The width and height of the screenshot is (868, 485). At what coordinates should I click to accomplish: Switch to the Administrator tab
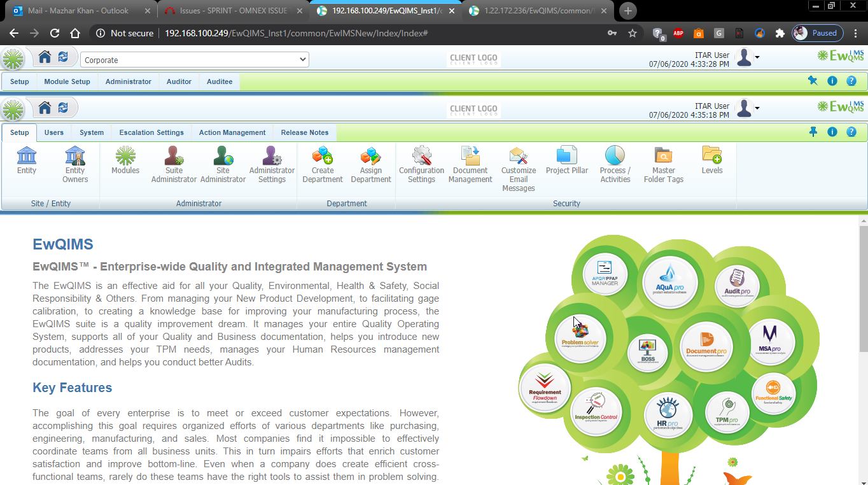point(129,81)
